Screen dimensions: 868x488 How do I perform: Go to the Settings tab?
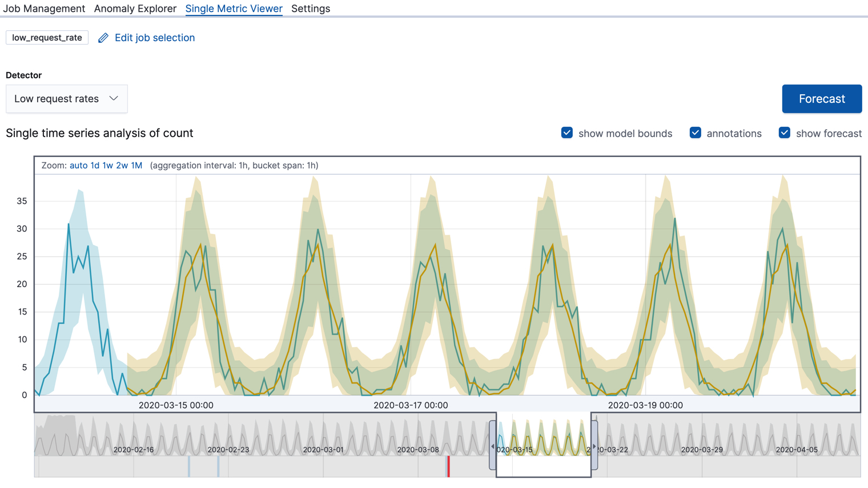pos(311,9)
